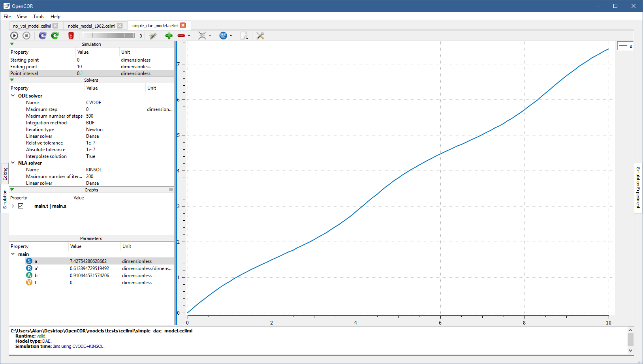Switch to the Editing side tab
Screen dimensions: 643x364
click(x=5, y=174)
